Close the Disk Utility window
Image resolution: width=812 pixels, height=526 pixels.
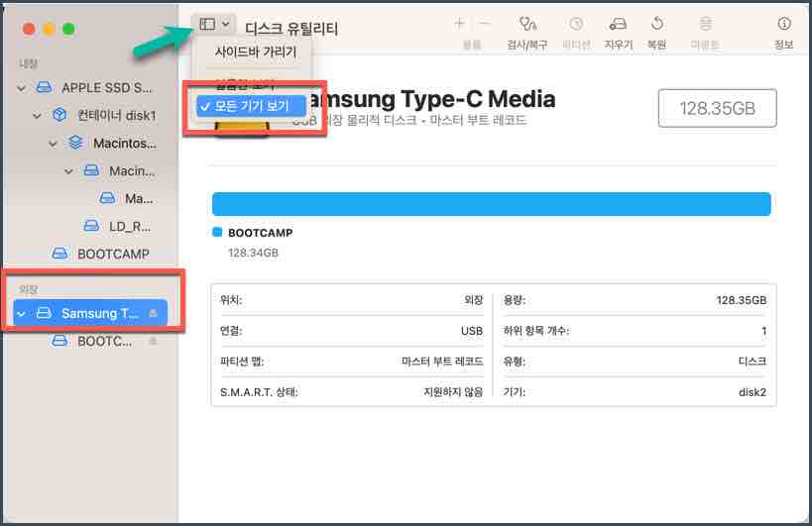(x=29, y=29)
